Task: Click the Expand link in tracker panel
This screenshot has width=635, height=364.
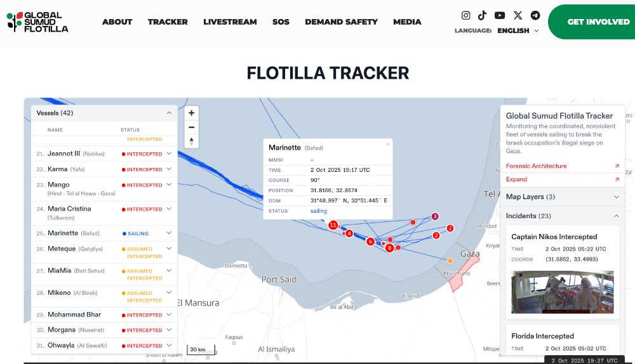Action: click(x=516, y=179)
